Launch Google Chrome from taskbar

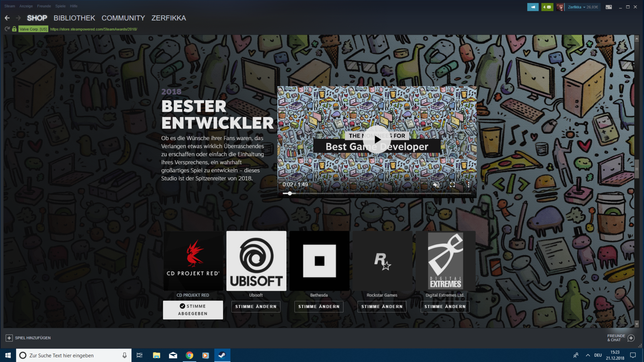click(x=189, y=355)
